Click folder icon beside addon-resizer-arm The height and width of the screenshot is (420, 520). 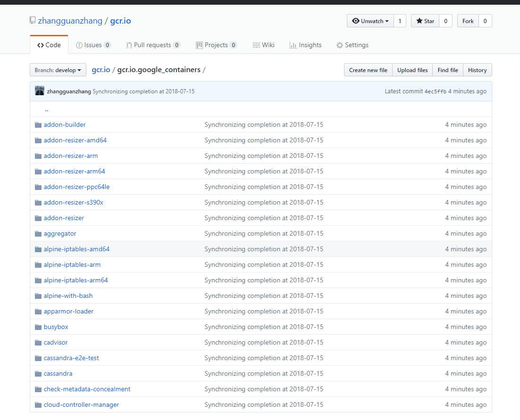pos(38,156)
